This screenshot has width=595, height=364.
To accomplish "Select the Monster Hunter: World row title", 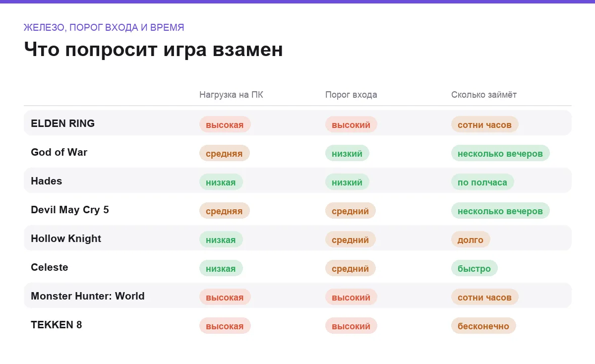I will (x=88, y=296).
